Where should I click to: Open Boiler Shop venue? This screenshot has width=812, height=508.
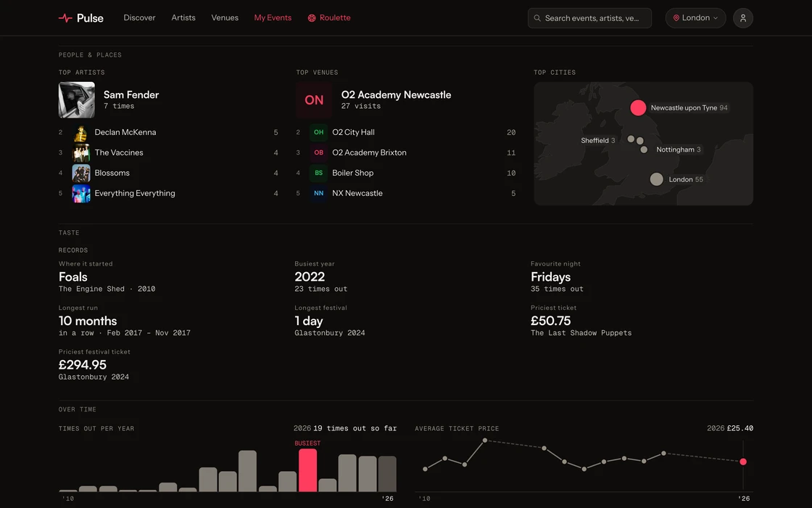[x=352, y=173]
